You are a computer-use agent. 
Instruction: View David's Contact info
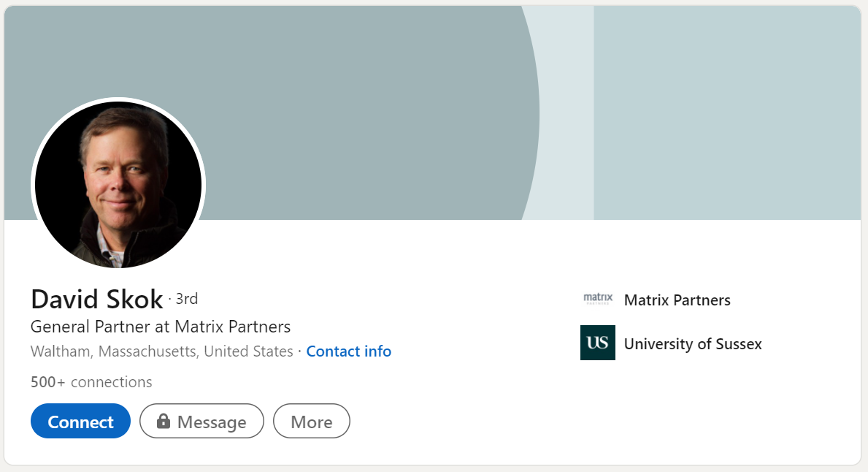tap(348, 351)
